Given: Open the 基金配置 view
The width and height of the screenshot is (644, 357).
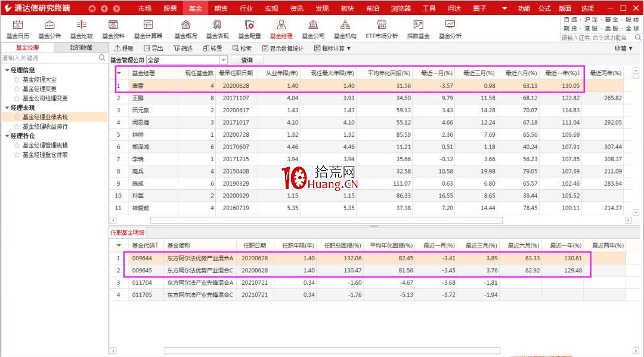Looking at the screenshot, I should point(249,29).
